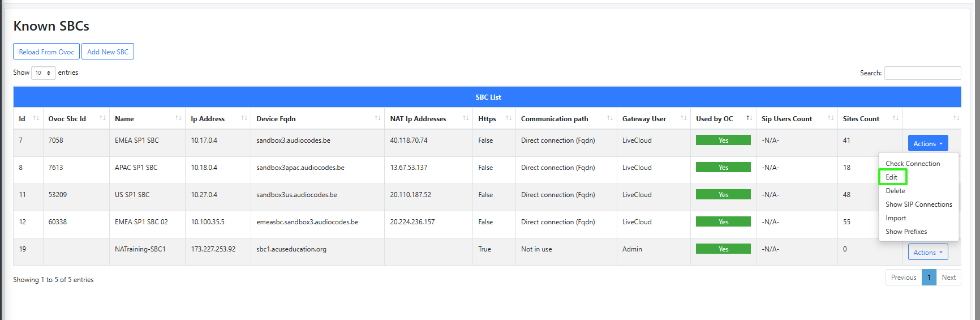Sort by Device Fqdn header

pos(377,118)
